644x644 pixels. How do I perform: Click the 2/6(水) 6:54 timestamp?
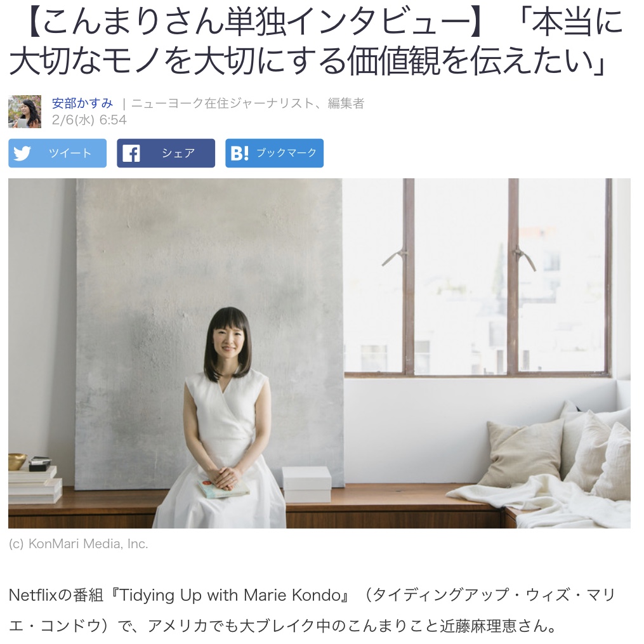tap(89, 120)
